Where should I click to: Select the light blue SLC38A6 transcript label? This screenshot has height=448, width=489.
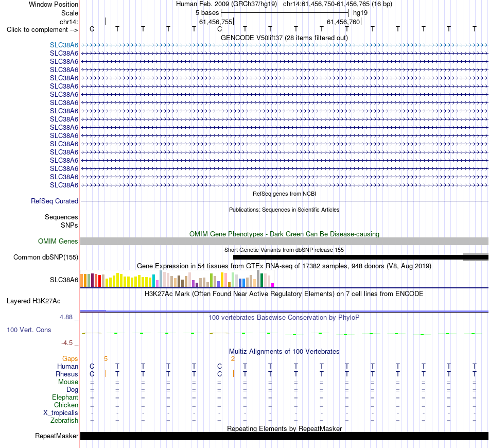point(64,45)
